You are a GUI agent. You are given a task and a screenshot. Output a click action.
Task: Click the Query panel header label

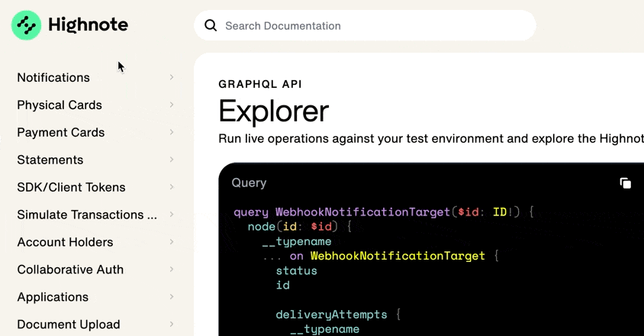click(249, 183)
